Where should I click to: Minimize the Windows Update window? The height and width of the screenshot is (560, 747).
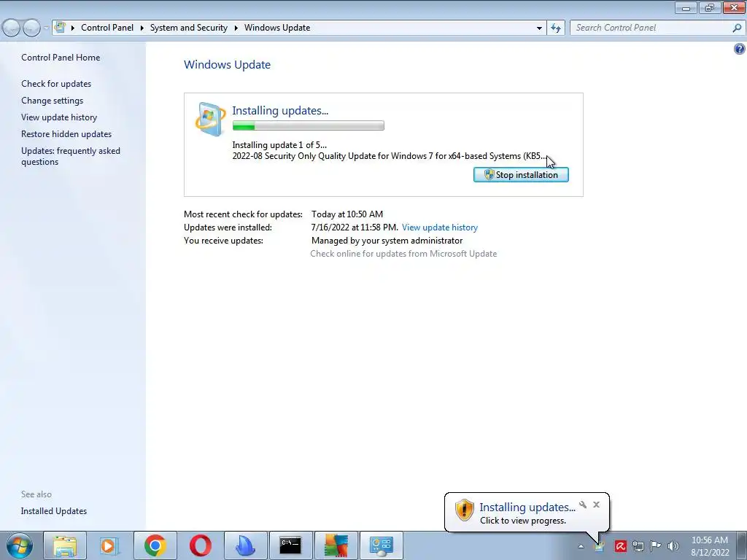pyautogui.click(x=686, y=8)
